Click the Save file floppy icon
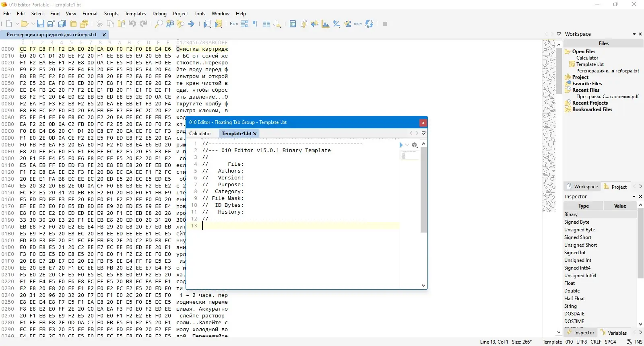This screenshot has width=644, height=346. [41, 24]
